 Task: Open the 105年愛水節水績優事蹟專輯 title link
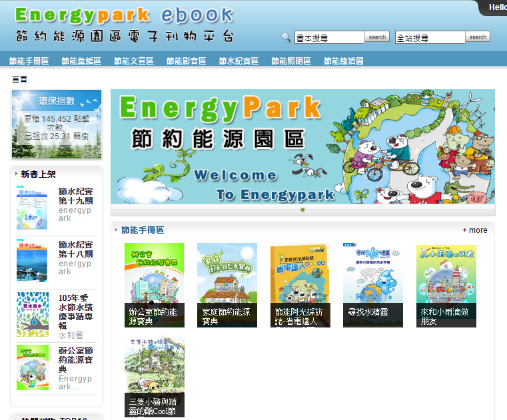(76, 312)
